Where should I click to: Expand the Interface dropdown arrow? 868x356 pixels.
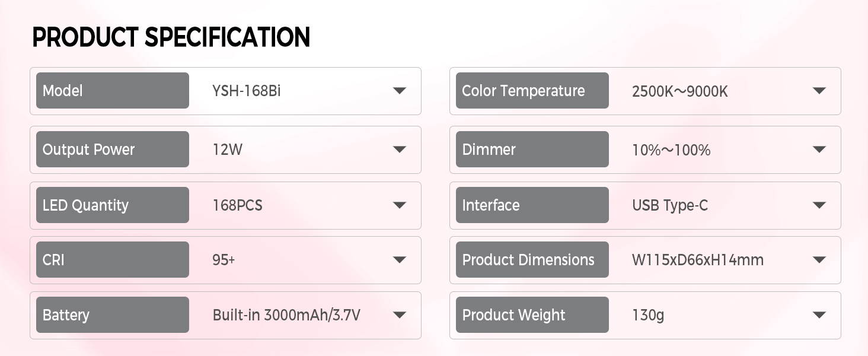(x=819, y=205)
